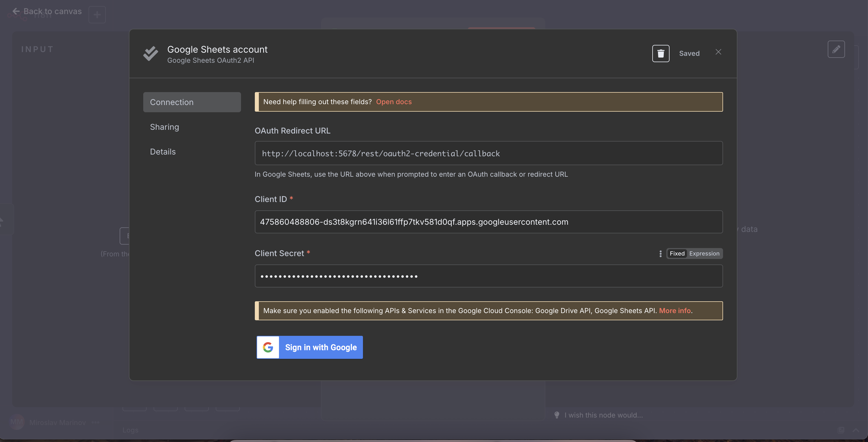Switch Client Secret to Expression mode
This screenshot has height=442, width=868.
point(705,254)
